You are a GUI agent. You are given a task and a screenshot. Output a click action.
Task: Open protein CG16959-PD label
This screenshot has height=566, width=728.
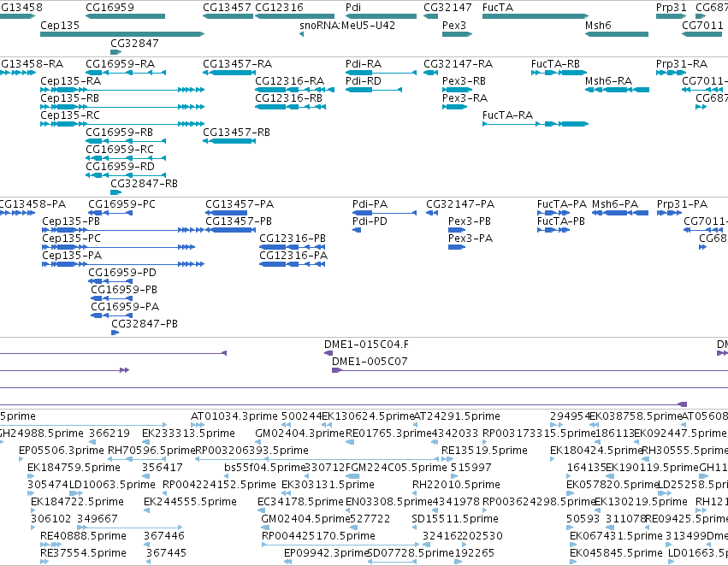tap(122, 273)
